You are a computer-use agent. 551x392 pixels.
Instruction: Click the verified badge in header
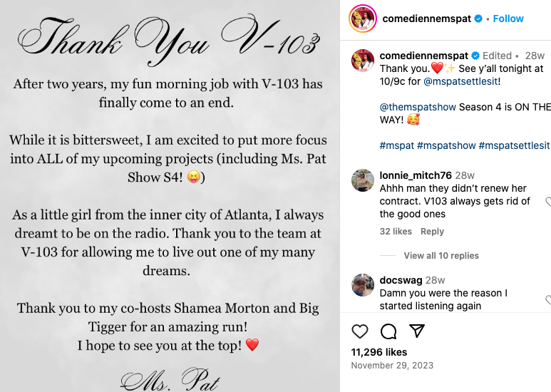pyautogui.click(x=478, y=19)
